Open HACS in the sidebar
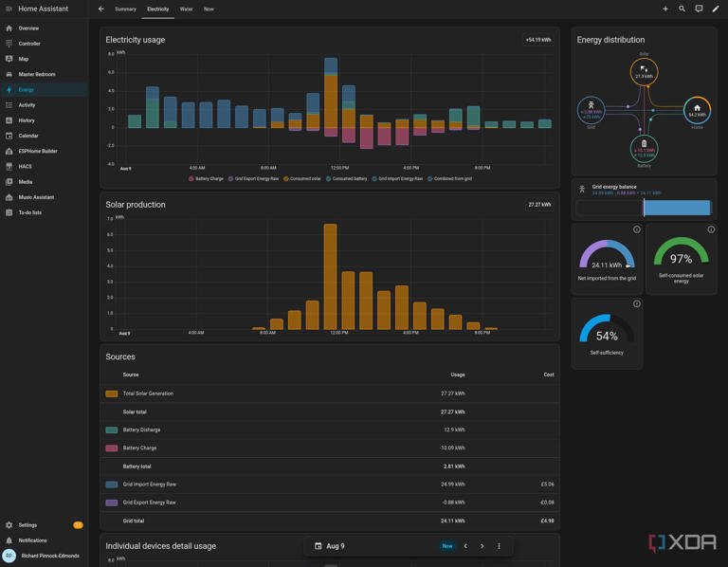The image size is (728, 567). point(45,166)
